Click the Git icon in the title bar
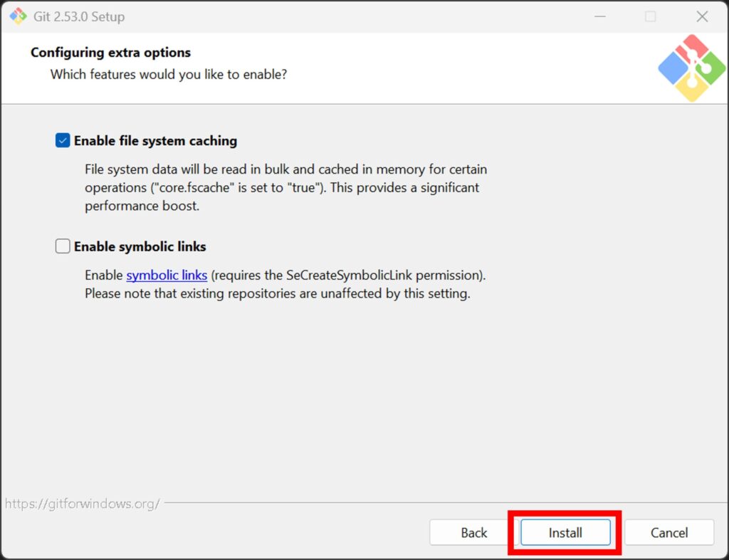The height and width of the screenshot is (560, 729). [x=18, y=16]
